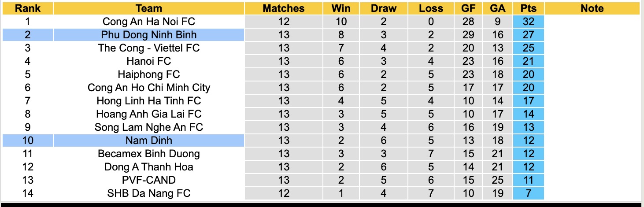This screenshot has height=207, width=644.
Task: Click Cong An Ho Chi Minh City
Action: click(148, 88)
